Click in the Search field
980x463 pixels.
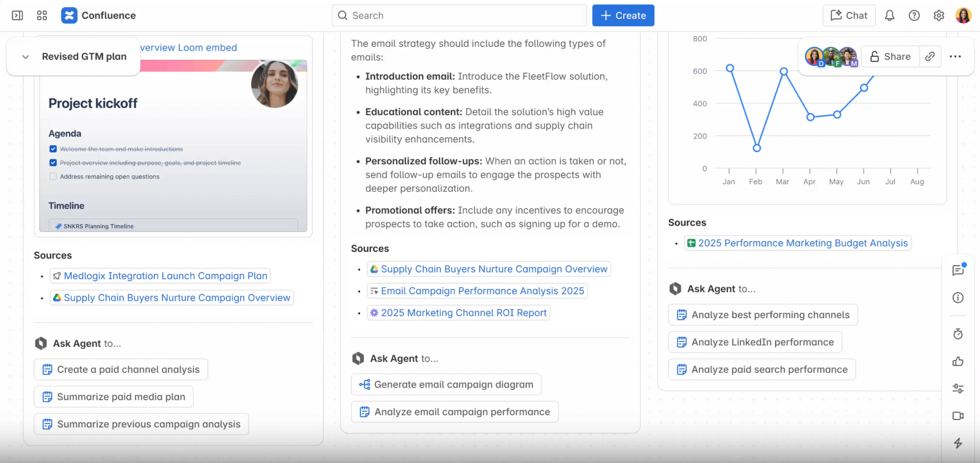pyautogui.click(x=459, y=15)
